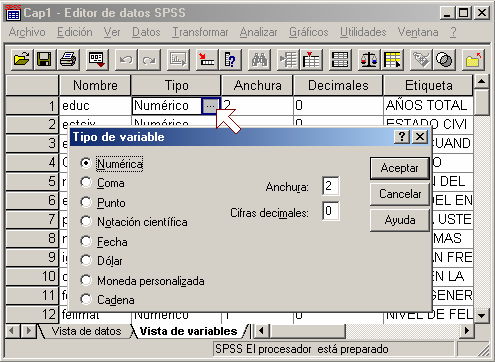Viewport: 495px width, 362px height.
Task: Select the Cadena radio button
Action: [x=86, y=299]
